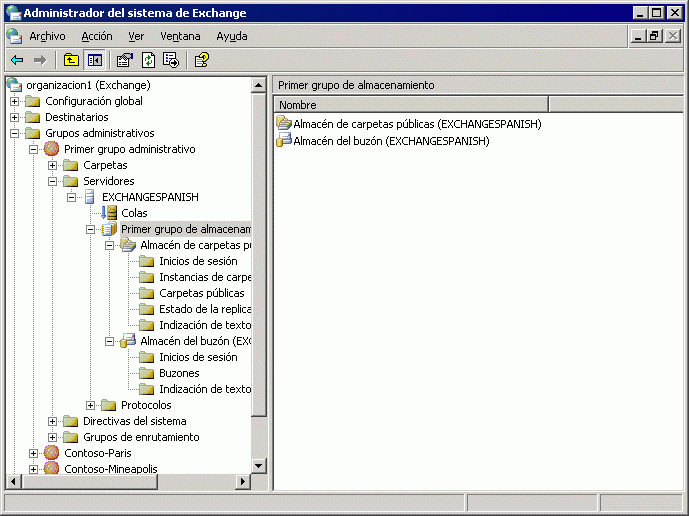Select Buzones folder in the tree

[179, 373]
